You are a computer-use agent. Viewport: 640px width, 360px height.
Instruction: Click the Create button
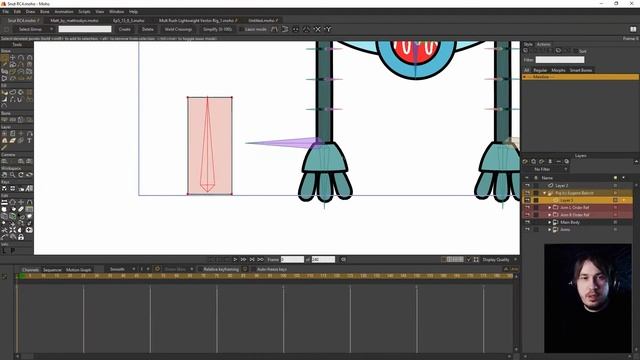[x=124, y=29]
